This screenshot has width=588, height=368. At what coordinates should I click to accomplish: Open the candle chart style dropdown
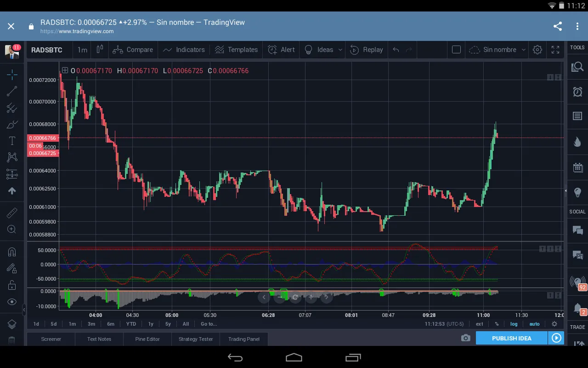pyautogui.click(x=100, y=50)
